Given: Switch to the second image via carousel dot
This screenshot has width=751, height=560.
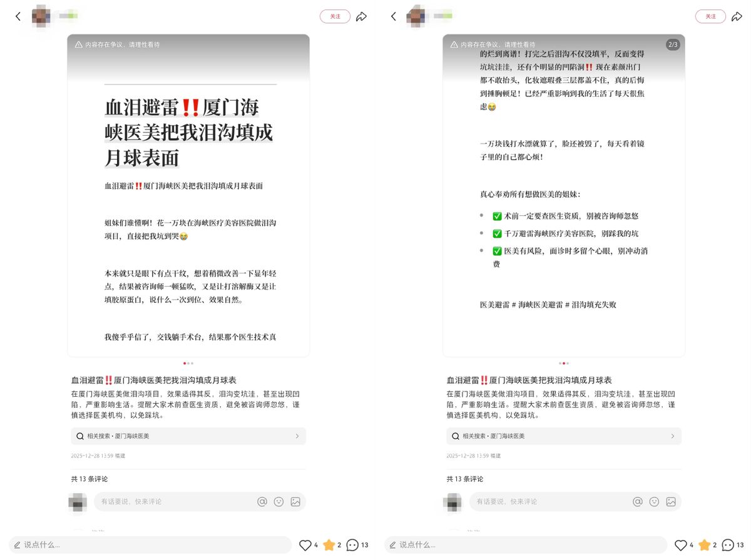Looking at the screenshot, I should 189,363.
